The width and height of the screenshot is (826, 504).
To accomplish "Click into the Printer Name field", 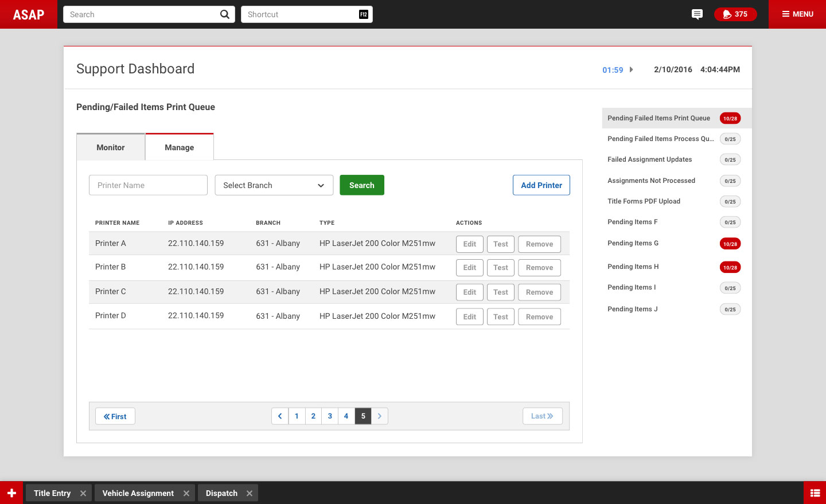I will pos(148,185).
